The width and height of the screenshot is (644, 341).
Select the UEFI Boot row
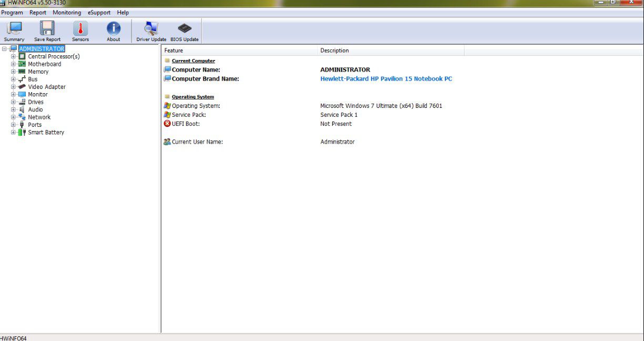point(186,124)
